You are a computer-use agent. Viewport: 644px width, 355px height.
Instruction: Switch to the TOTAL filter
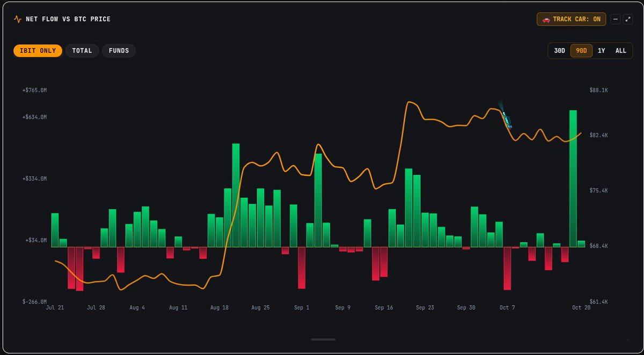pos(82,51)
